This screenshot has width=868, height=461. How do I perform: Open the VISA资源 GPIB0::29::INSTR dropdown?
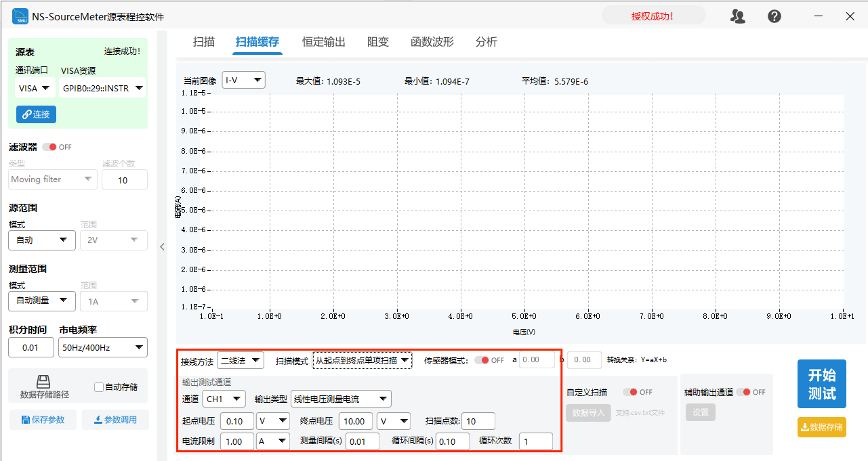coord(102,88)
